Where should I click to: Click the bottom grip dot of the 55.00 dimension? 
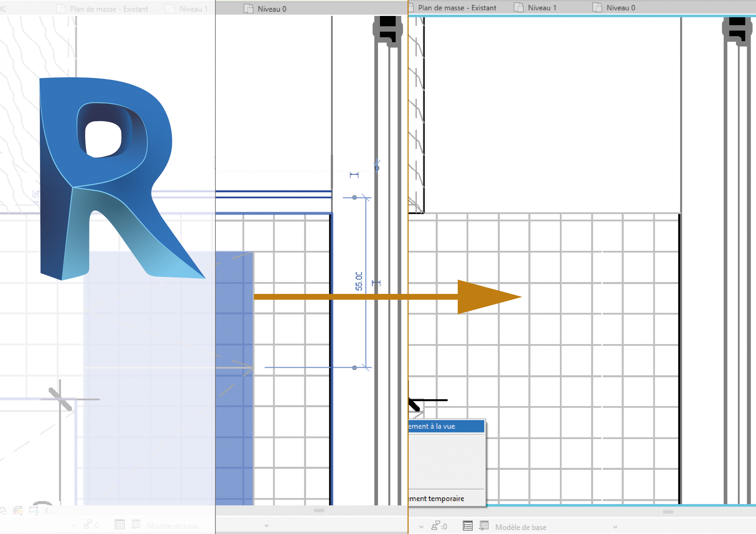[x=354, y=368]
